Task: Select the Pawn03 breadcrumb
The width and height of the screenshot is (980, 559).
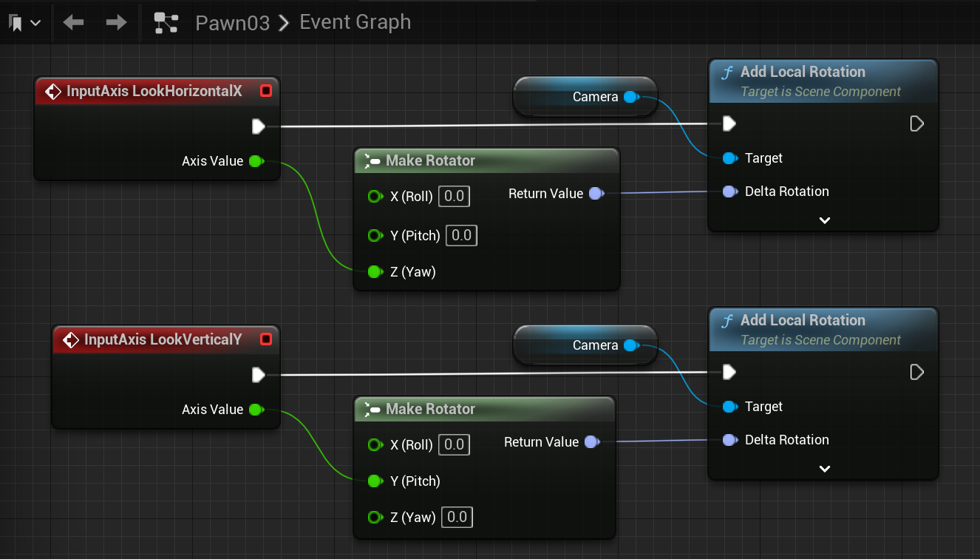Action: click(233, 23)
